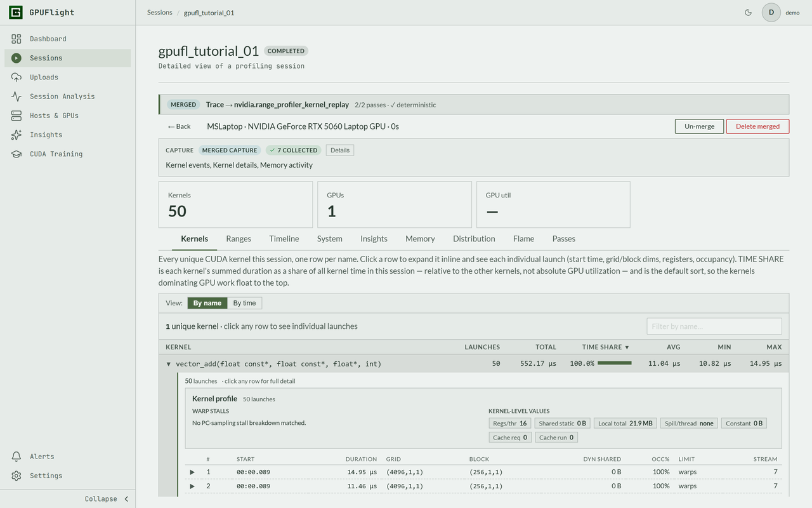812x508 pixels.
Task: Open Uploads cloud icon
Action: [16, 77]
